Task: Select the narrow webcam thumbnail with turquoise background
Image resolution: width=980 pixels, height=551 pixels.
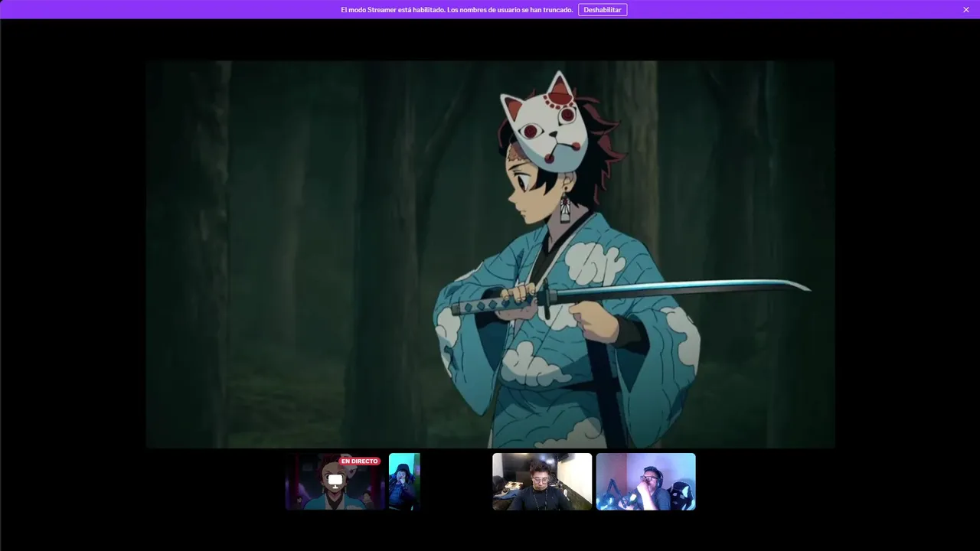Action: (x=404, y=481)
